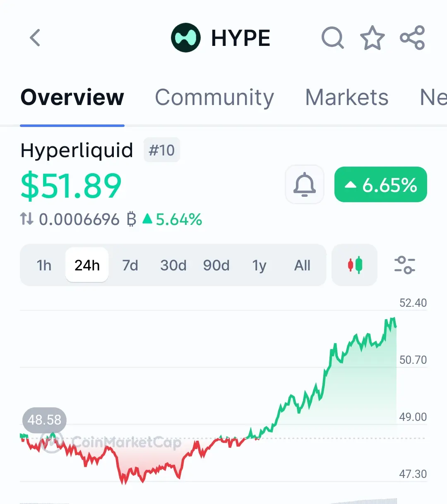
Task: Select the 24h chart range
Action: 87,265
